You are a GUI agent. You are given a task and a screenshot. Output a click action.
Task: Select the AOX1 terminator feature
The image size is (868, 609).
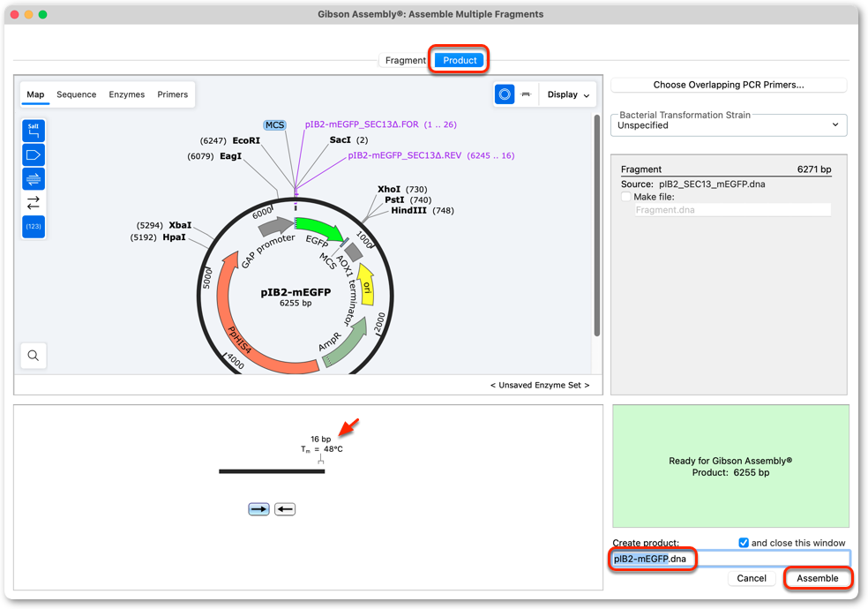pyautogui.click(x=353, y=252)
